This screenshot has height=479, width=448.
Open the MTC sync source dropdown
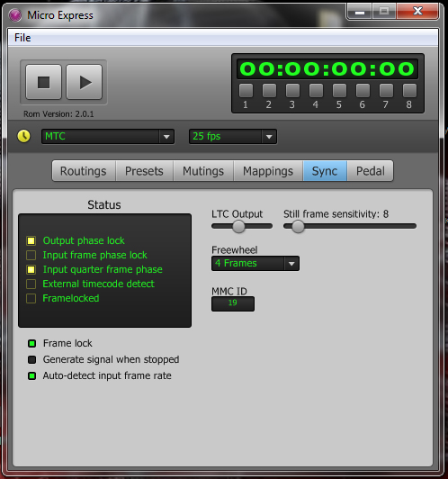108,136
